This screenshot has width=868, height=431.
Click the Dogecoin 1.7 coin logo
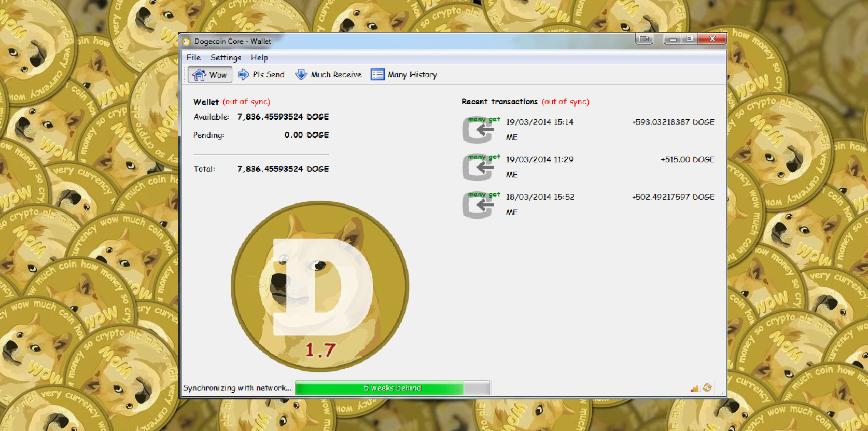coord(320,286)
